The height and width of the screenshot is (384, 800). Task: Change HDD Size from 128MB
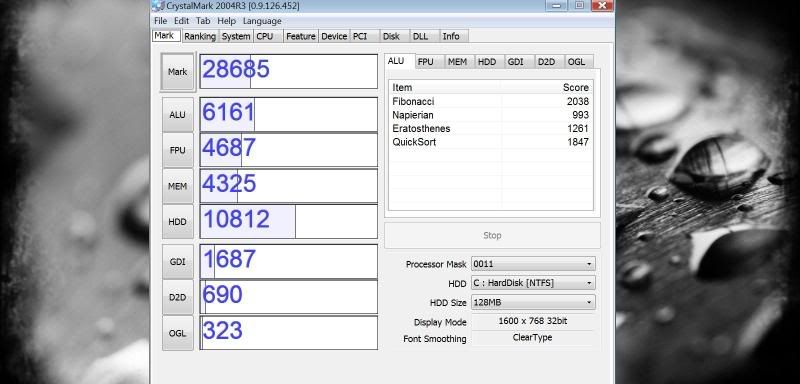pyautogui.click(x=533, y=302)
